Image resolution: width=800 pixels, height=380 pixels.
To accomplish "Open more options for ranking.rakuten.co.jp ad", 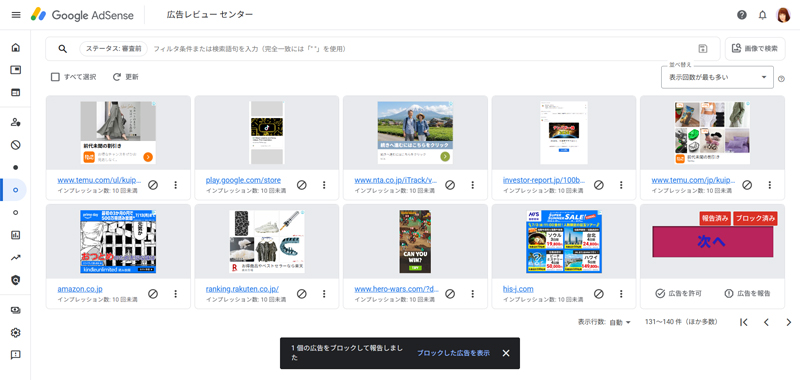I will pyautogui.click(x=324, y=293).
